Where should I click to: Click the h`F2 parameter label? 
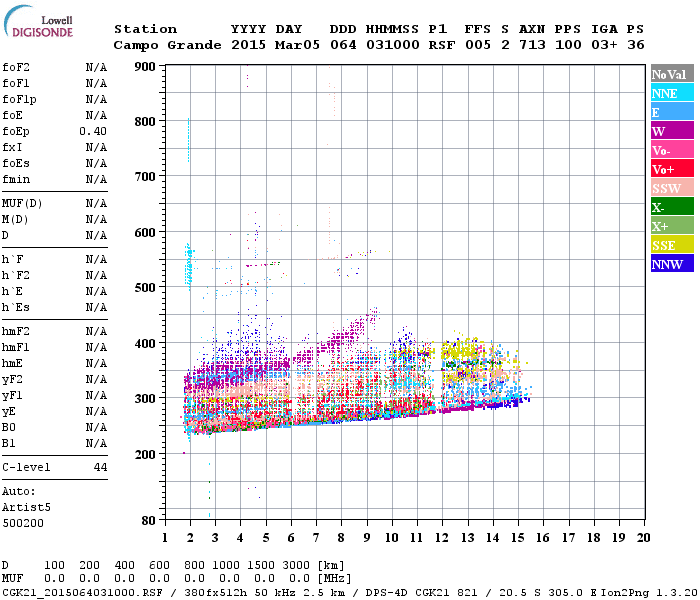[16, 275]
